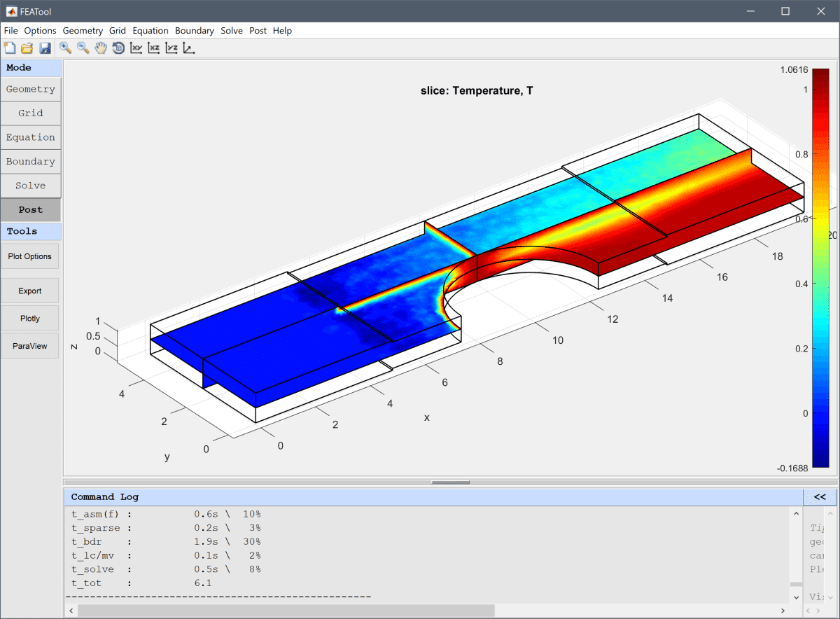Open the Help menu

[x=282, y=31]
